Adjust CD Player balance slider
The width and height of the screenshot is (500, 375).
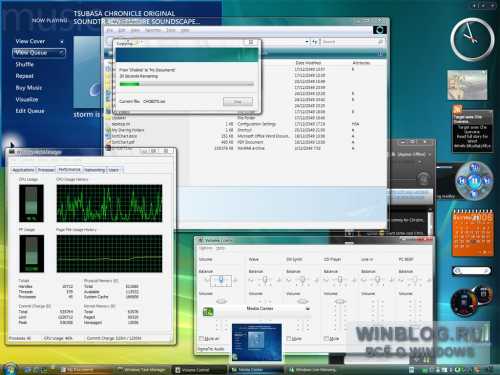tap(340, 280)
